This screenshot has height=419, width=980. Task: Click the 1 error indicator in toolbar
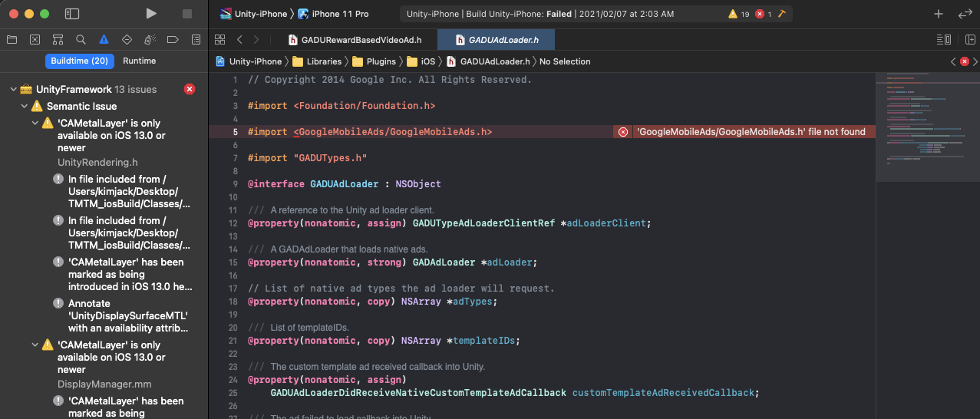point(764,14)
